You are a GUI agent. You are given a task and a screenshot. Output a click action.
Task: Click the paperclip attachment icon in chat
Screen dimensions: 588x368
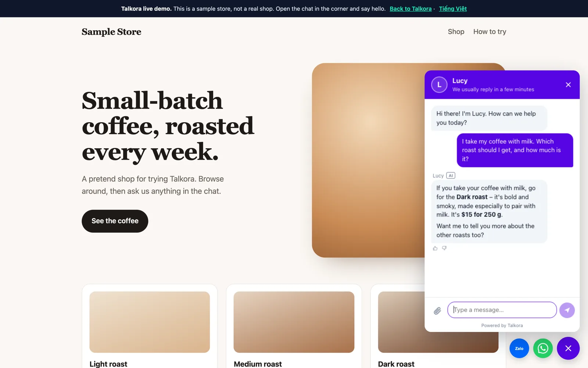[x=437, y=311]
